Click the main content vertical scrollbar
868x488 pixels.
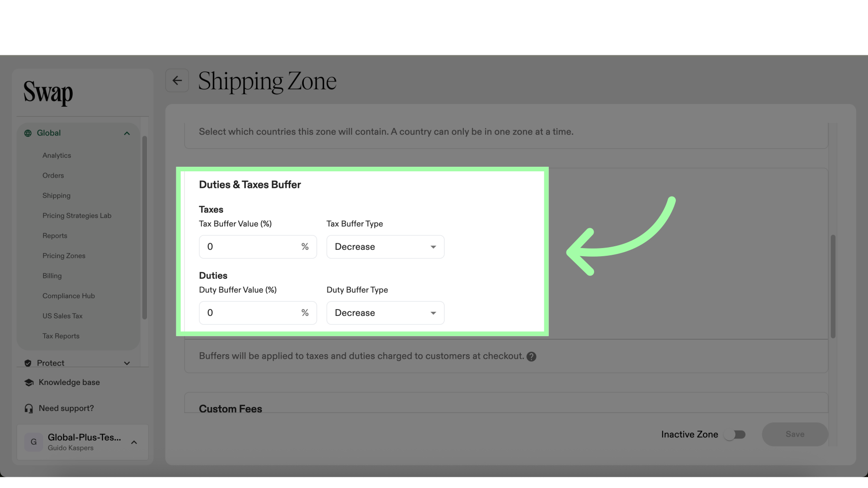click(833, 286)
